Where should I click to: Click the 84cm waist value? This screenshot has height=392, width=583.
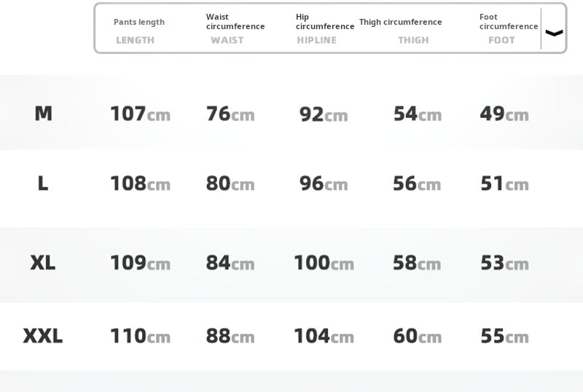tap(230, 262)
